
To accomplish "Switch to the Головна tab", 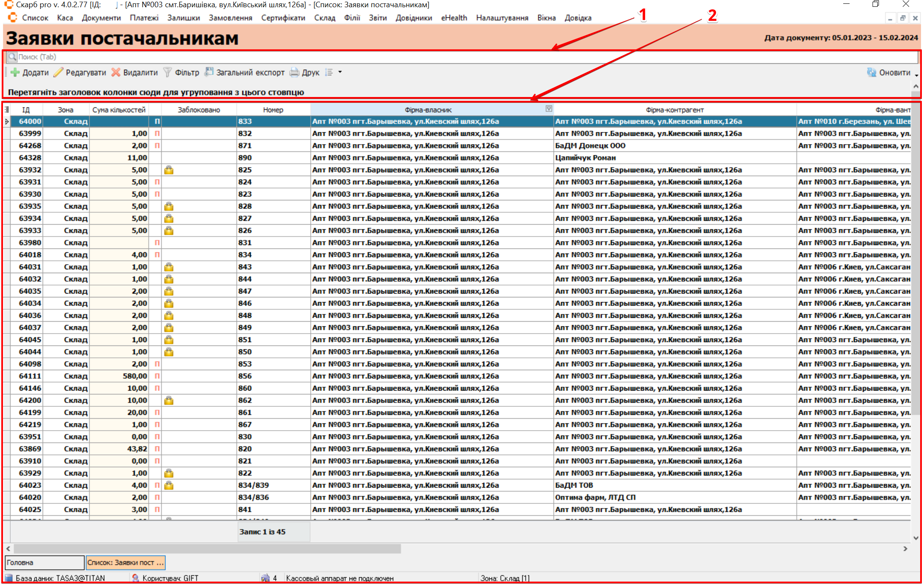I will 44,562.
